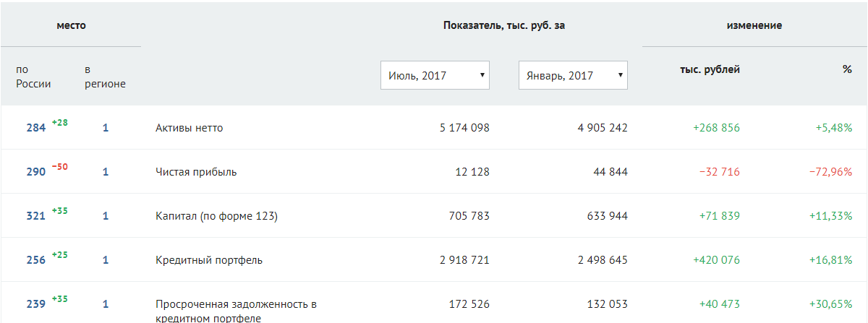Open the Чистая прибыль indicator
868x323 pixels.
[x=196, y=172]
